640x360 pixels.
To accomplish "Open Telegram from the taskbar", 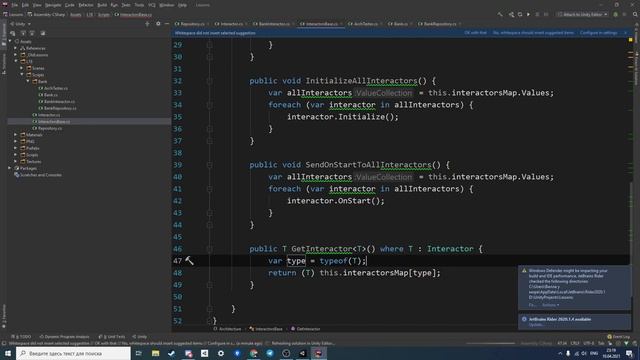I will tap(270, 353).
